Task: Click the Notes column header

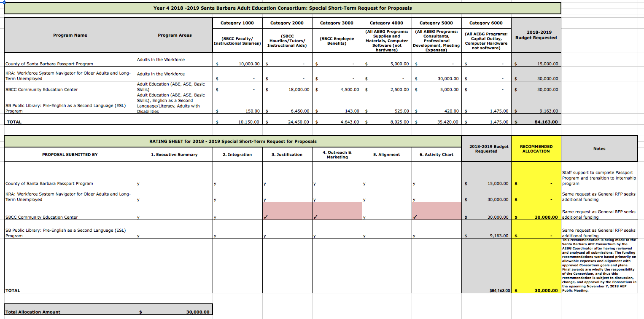Action: (x=599, y=149)
